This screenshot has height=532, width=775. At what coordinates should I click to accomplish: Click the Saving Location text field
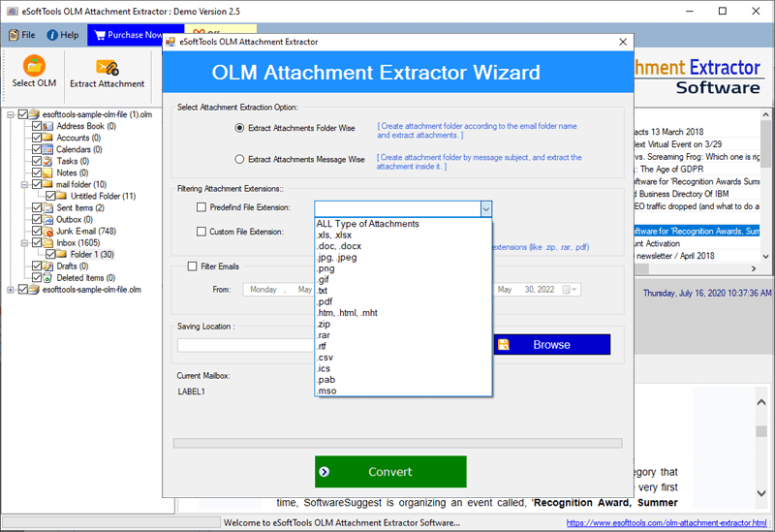coord(246,345)
